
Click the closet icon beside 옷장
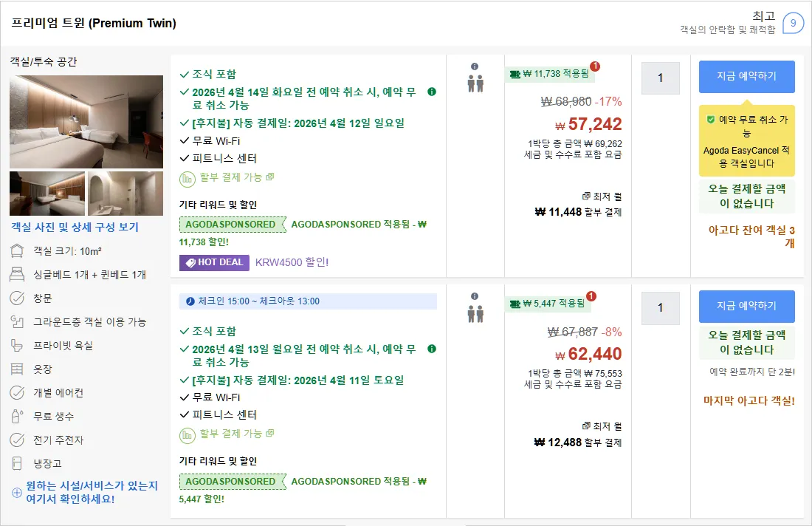pos(17,369)
